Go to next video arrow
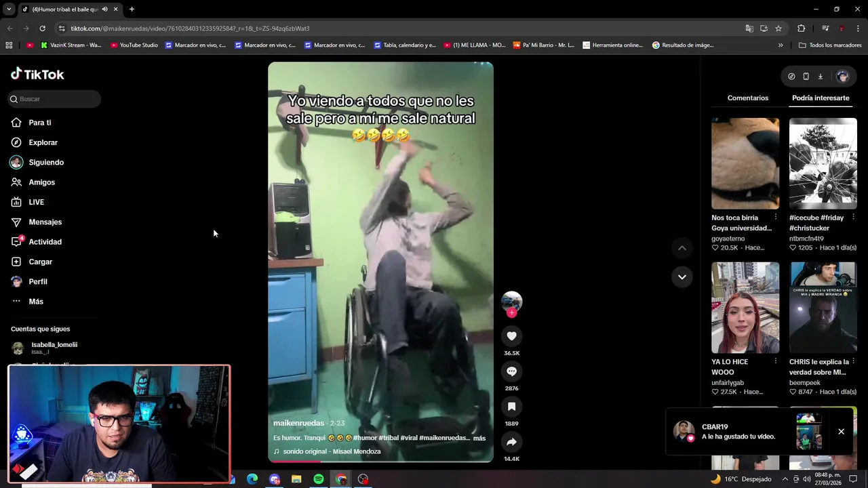Screen dimensions: 868x488 click(682, 277)
